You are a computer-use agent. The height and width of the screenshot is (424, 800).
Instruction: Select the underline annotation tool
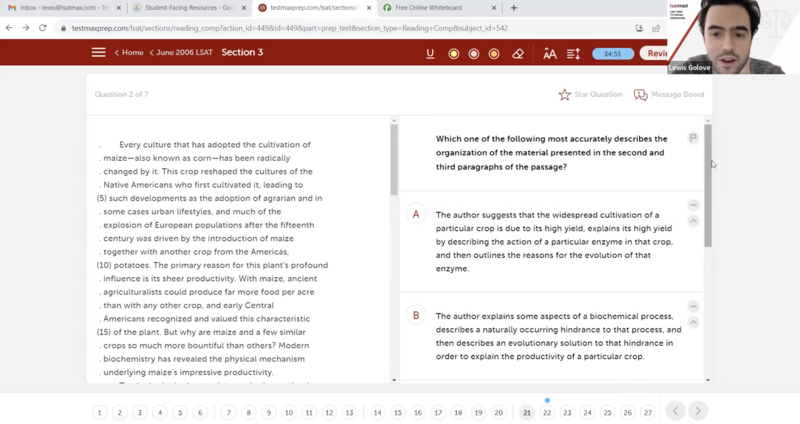point(430,53)
